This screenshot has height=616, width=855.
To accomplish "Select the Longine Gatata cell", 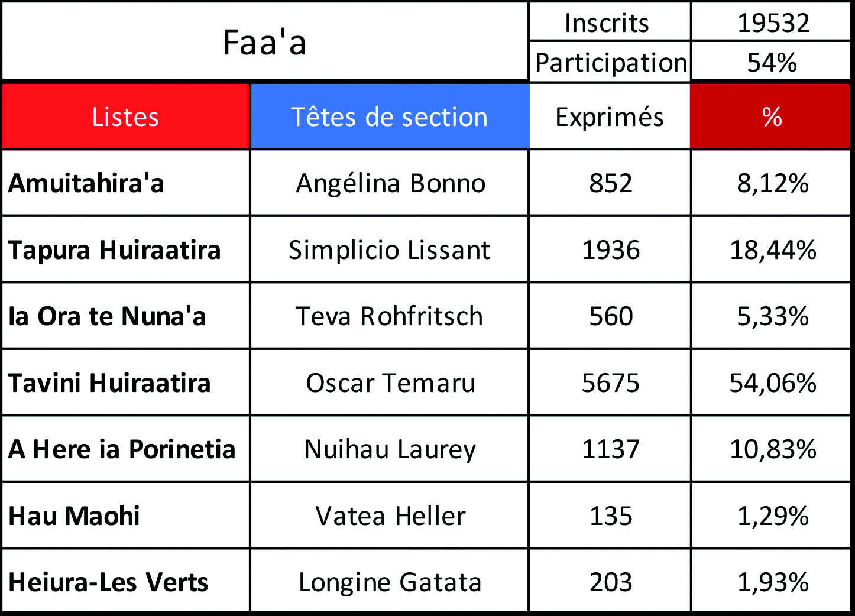I will (390, 582).
